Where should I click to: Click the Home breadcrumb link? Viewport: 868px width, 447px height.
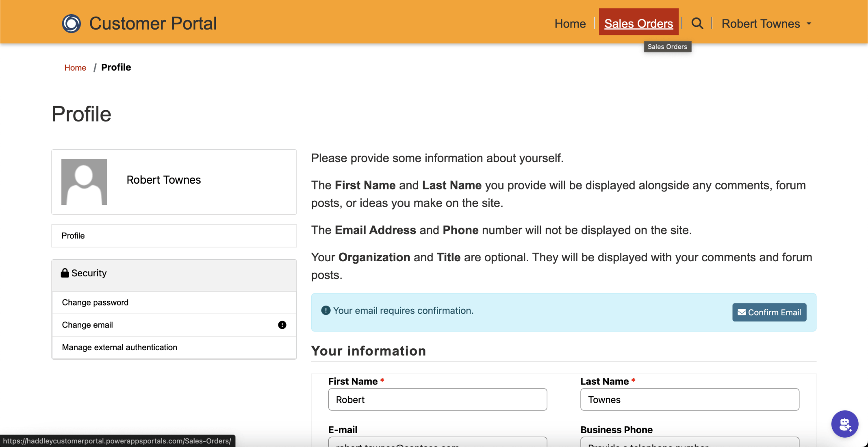point(75,67)
